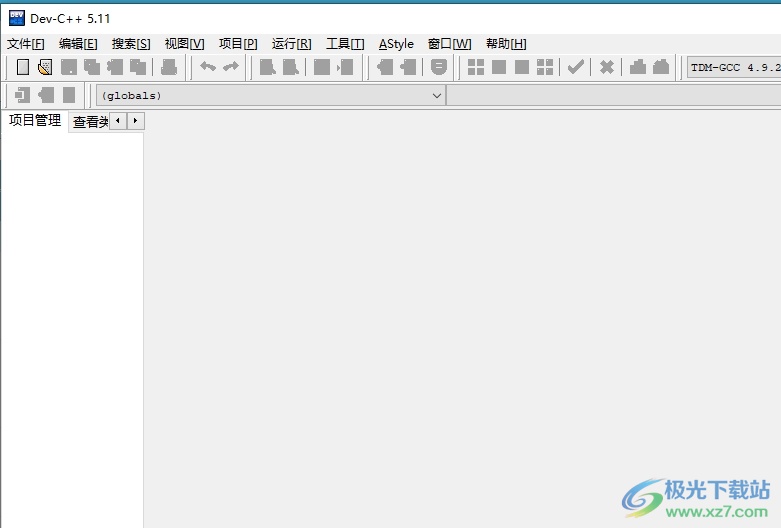Screen dimensions: 781x528
Task: Click the Remove from project icon
Action: (407, 67)
